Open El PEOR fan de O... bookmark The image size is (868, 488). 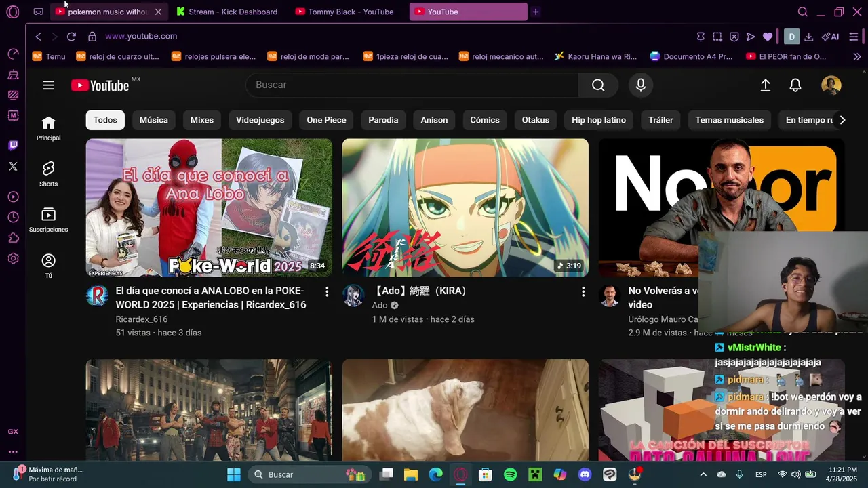pos(786,57)
